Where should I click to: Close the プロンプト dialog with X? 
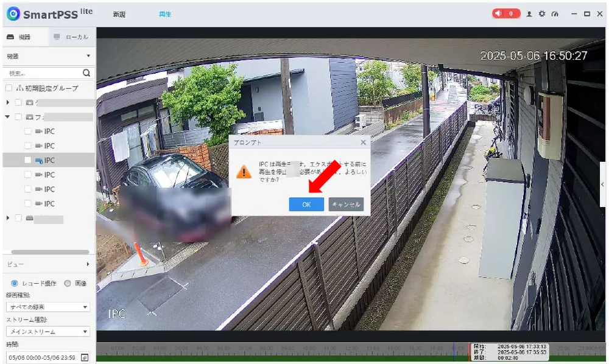click(x=363, y=142)
